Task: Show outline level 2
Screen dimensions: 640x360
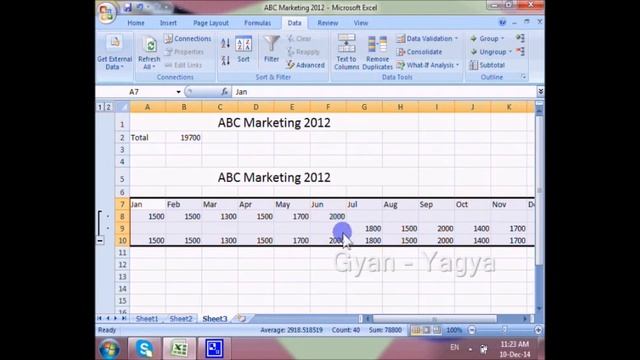Action: (108, 107)
